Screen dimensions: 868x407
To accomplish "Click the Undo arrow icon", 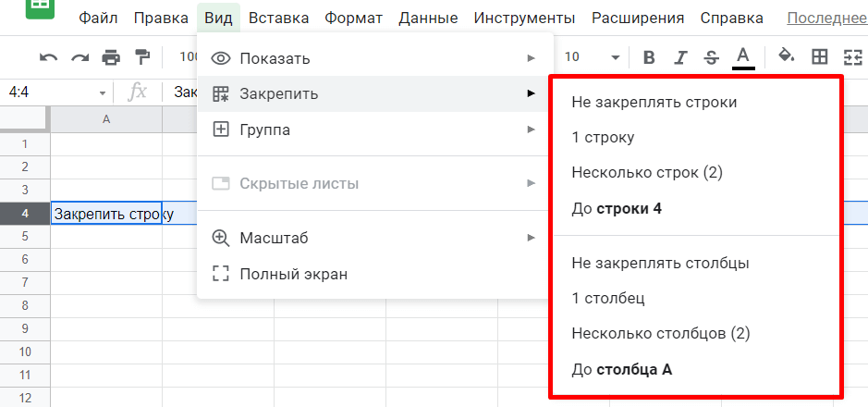I will [x=49, y=57].
